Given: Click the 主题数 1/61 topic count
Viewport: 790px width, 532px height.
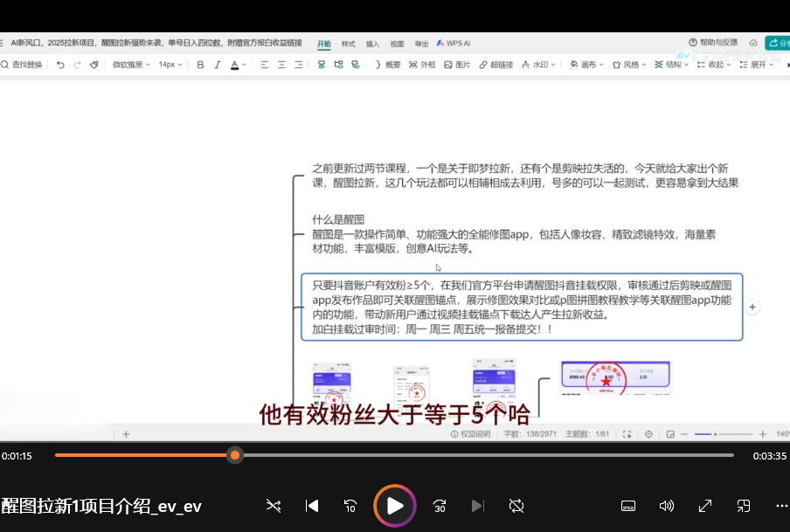Looking at the screenshot, I should [587, 434].
